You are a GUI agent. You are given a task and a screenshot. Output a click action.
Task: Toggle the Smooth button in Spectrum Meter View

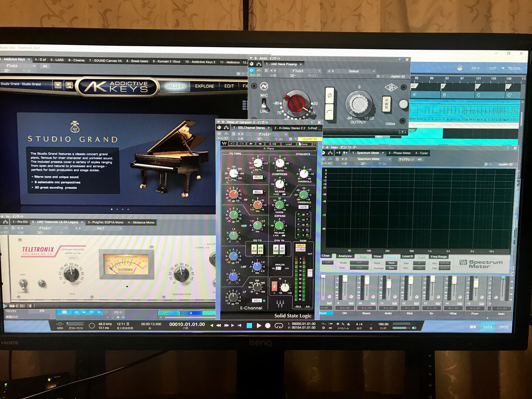point(392,256)
